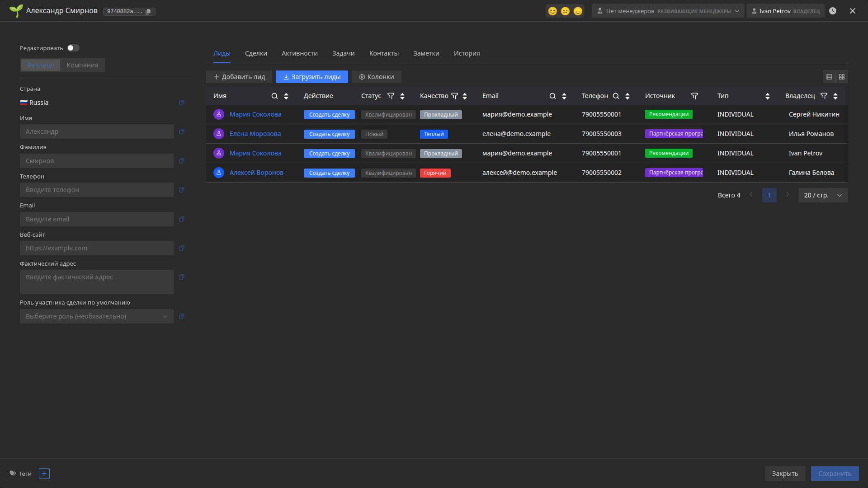
Task: Filter the Владелец column
Action: 824,96
